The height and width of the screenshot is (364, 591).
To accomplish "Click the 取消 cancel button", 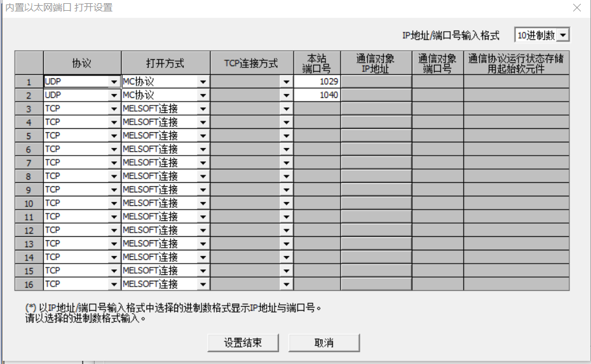I will pyautogui.click(x=324, y=342).
